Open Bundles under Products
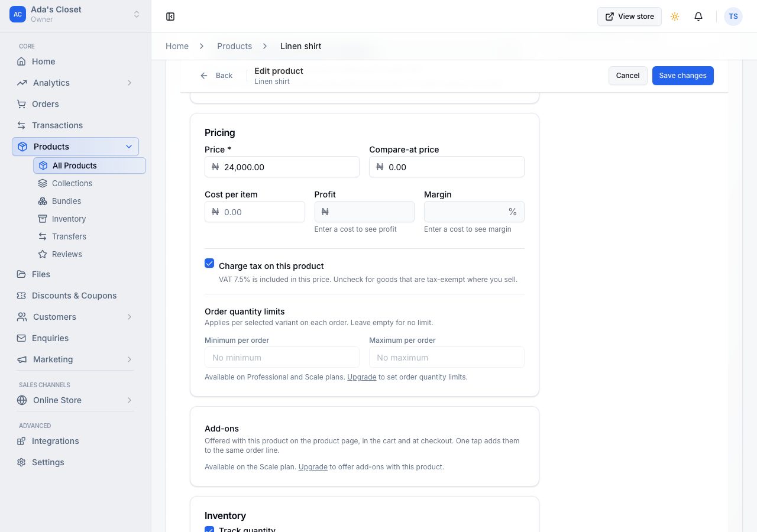 tap(89, 201)
